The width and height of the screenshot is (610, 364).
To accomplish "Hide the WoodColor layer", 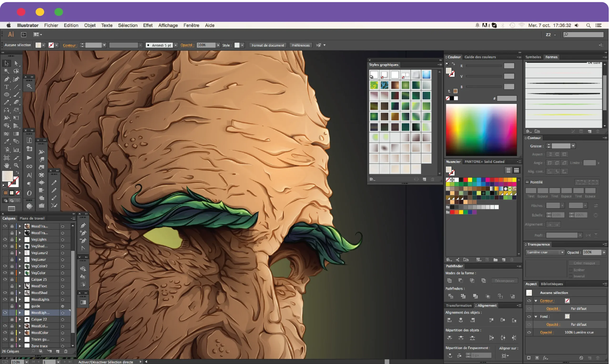I will [5, 333].
